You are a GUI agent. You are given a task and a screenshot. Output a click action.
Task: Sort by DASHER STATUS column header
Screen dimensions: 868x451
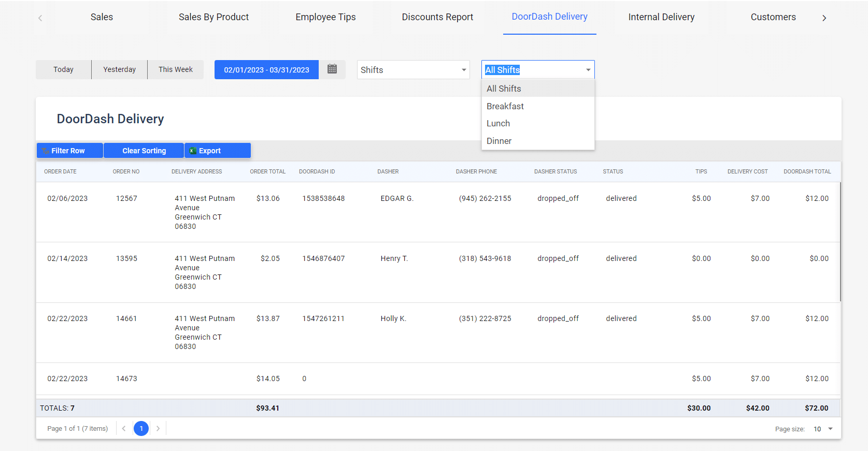[555, 171]
